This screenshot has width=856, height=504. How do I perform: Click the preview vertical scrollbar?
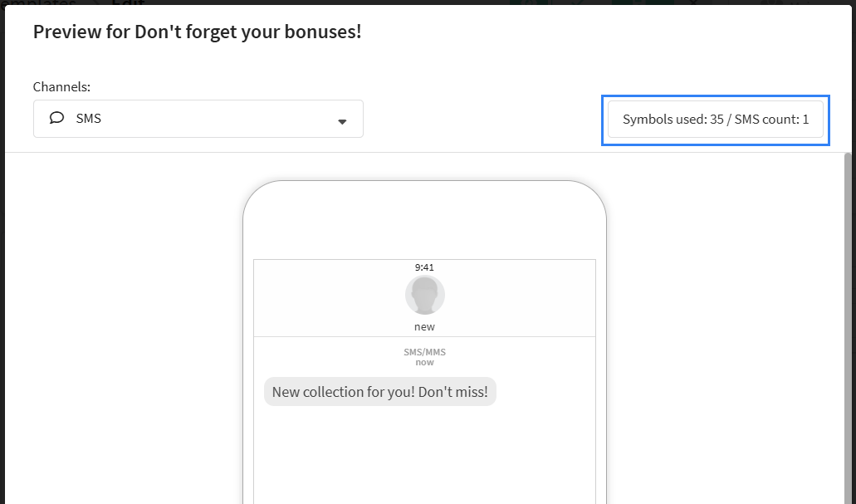848,328
